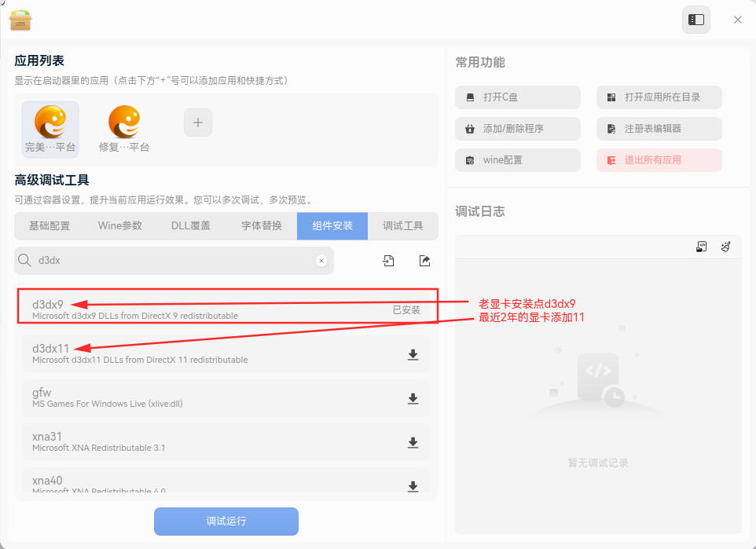This screenshot has width=756, height=549.
Task: Click the magnifier icon in search box
Action: 24,260
